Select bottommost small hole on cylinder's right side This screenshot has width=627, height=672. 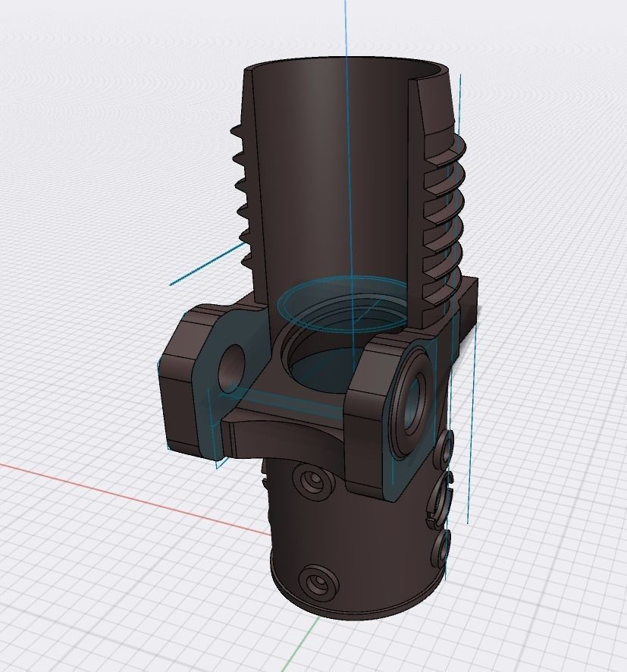[440, 551]
